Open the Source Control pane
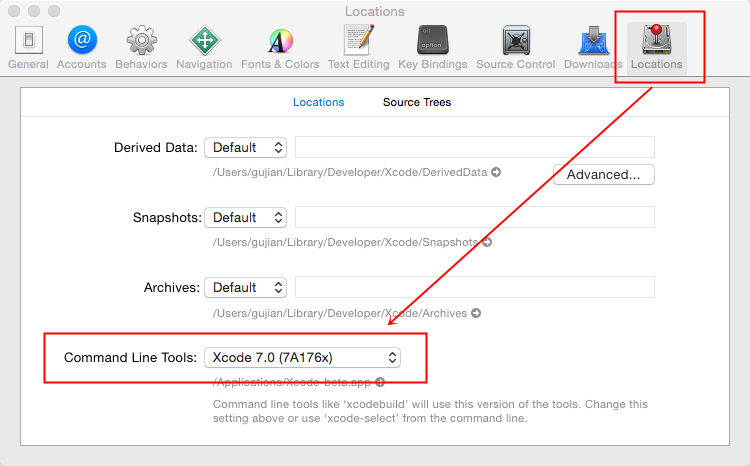This screenshot has height=466, width=750. point(516,48)
